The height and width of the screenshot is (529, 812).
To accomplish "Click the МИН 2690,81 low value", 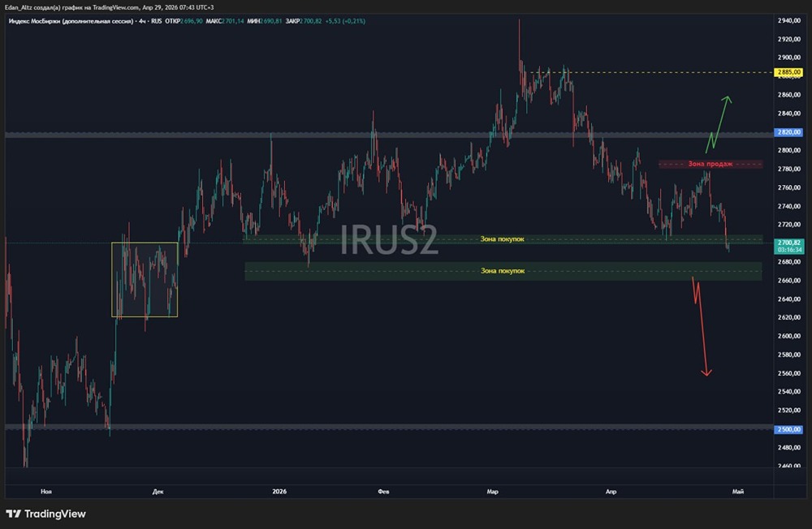I will tap(265, 21).
